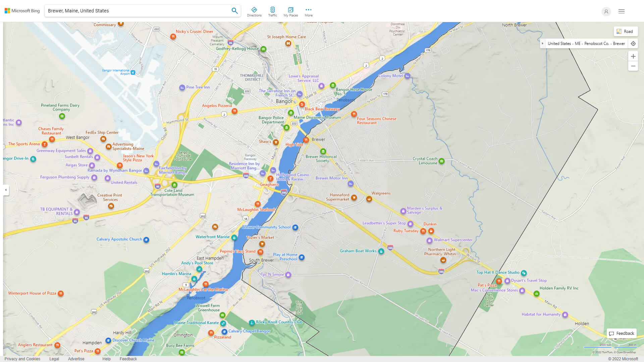Viewport: 644px width, 362px height.
Task: Show Traffic layer
Action: point(272,12)
